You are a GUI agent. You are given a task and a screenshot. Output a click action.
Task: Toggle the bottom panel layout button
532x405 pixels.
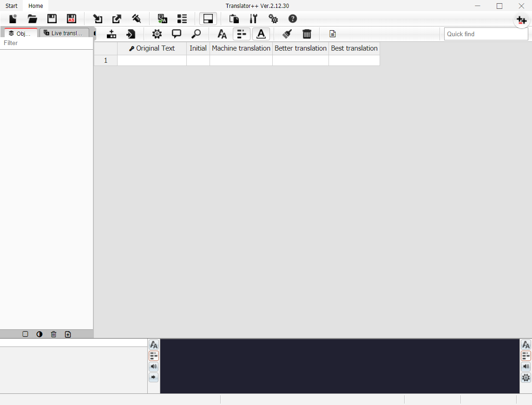pos(208,19)
